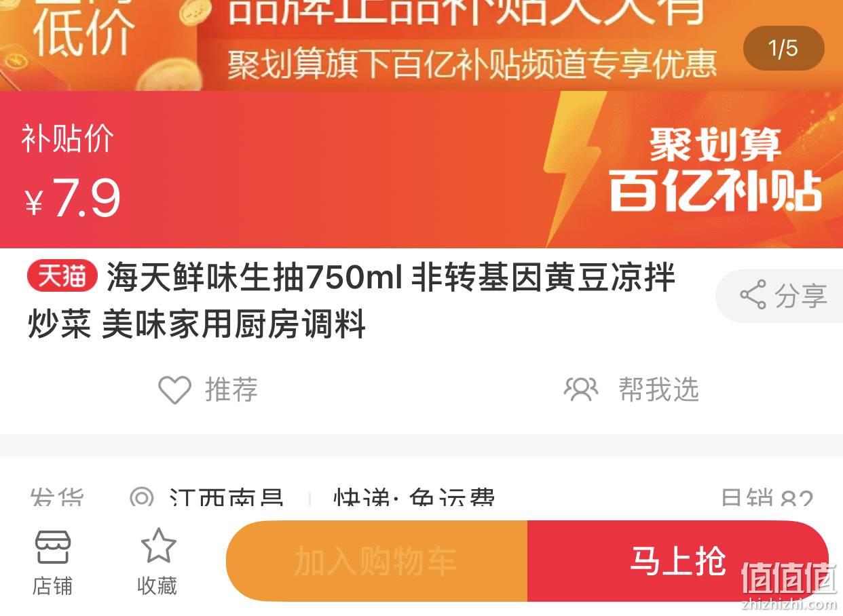Click the 快递 免运费 shipping info
The image size is (843, 616).
(x=414, y=499)
